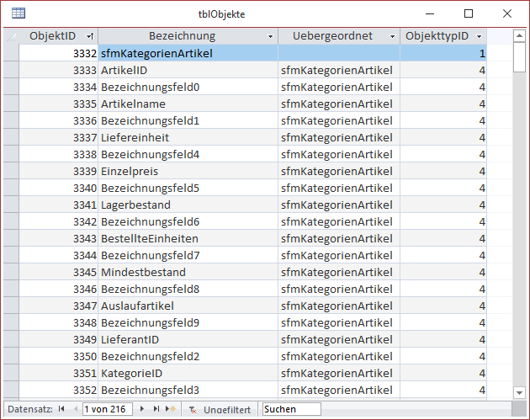Go to next record arrow
The height and width of the screenshot is (420, 530).
pyautogui.click(x=143, y=409)
